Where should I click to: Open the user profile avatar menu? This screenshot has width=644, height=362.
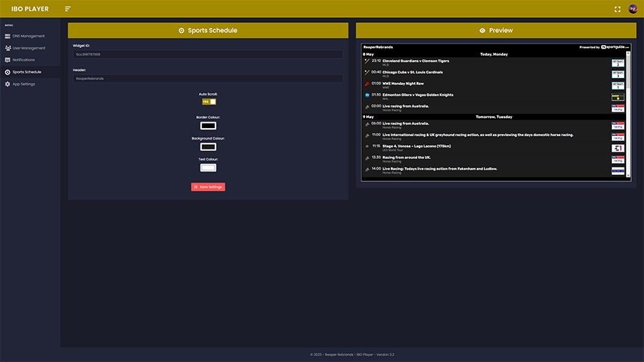633,9
